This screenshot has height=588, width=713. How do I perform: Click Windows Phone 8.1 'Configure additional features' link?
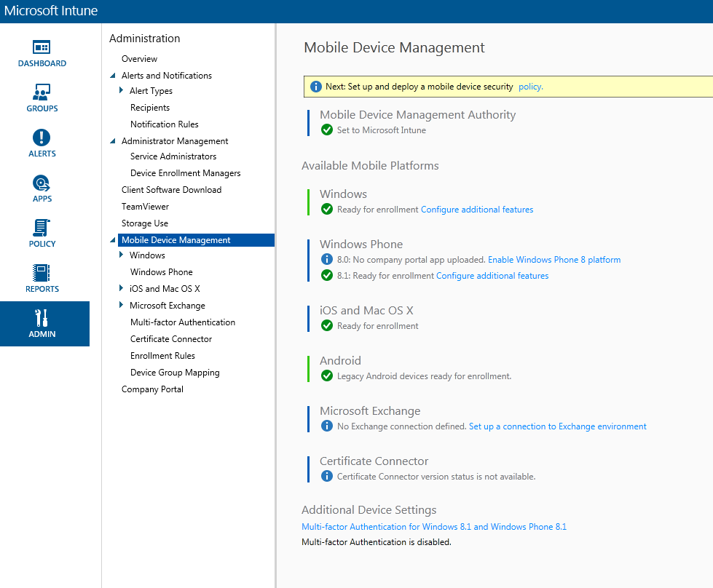click(492, 275)
